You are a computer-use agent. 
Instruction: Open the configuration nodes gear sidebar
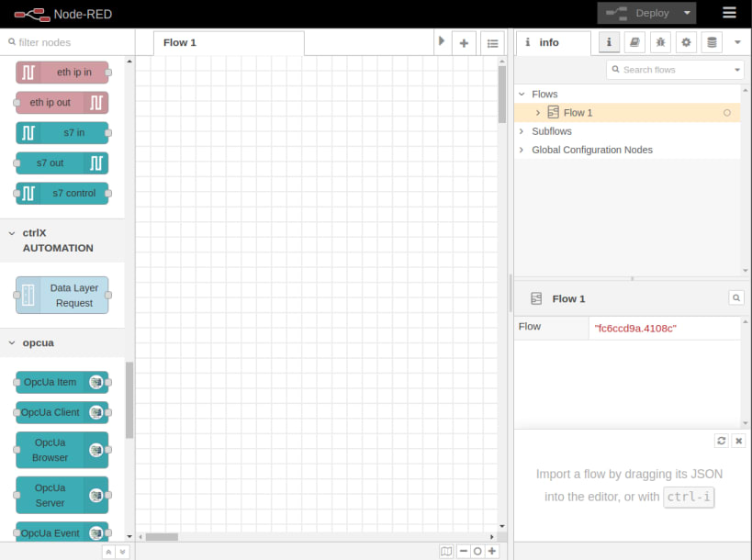(686, 42)
